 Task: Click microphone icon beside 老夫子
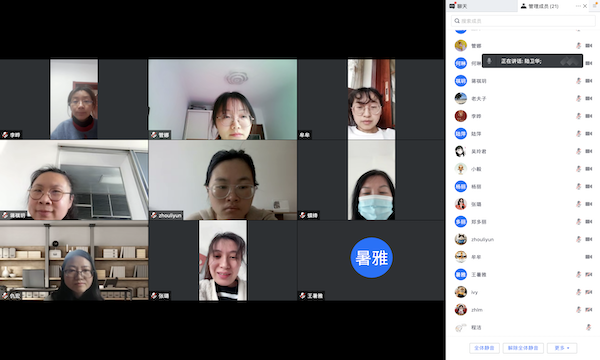579,98
